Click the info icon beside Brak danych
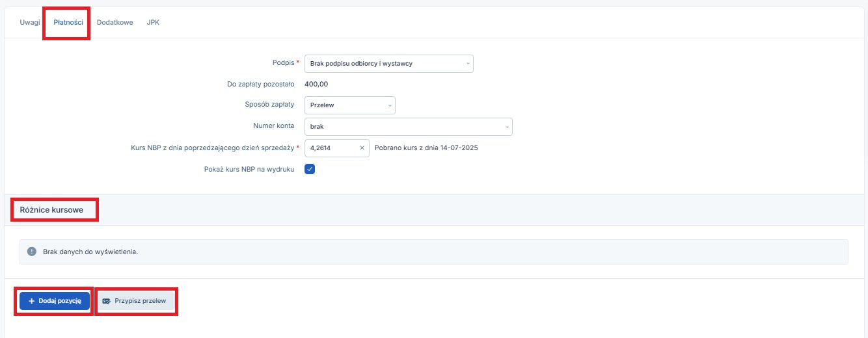The width and height of the screenshot is (868, 338). click(32, 252)
